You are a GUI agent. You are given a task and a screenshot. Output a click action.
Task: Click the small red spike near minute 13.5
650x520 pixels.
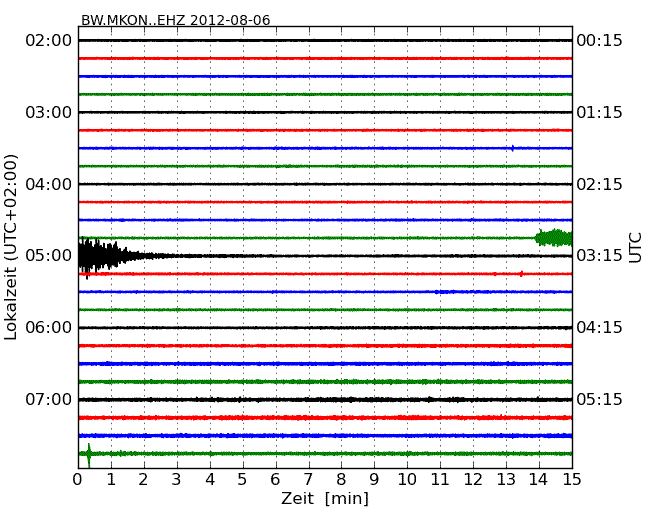(521, 274)
